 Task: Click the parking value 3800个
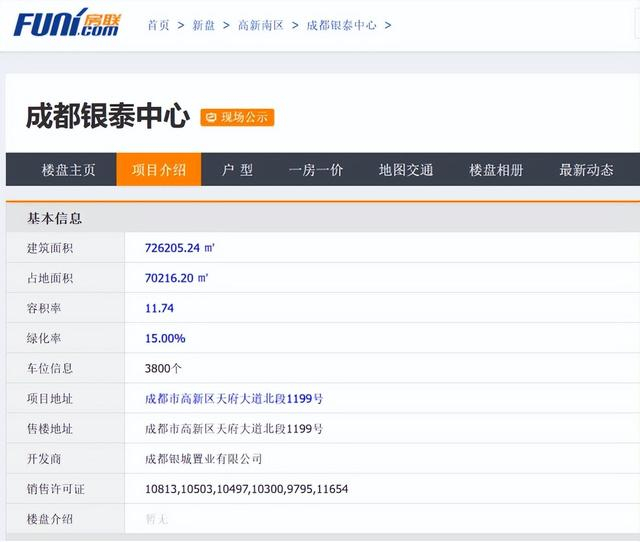(x=163, y=369)
